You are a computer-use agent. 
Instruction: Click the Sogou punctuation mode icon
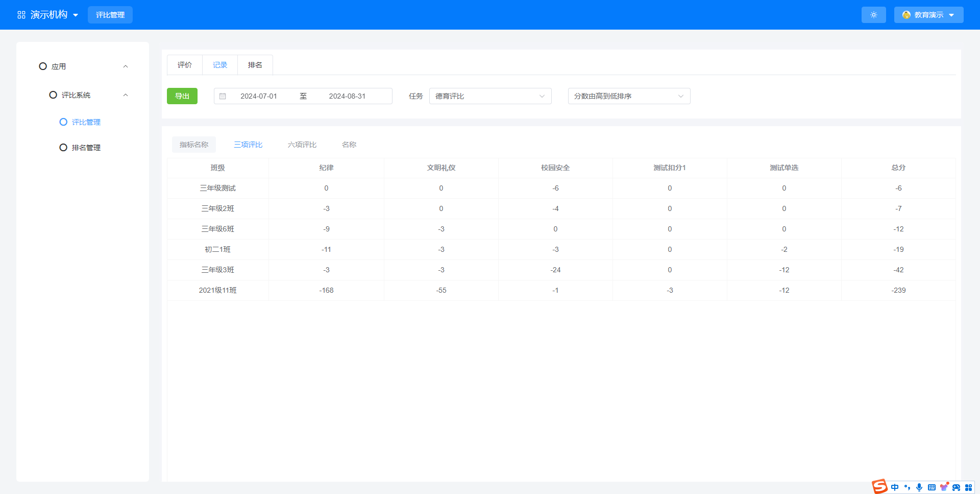[x=907, y=487]
